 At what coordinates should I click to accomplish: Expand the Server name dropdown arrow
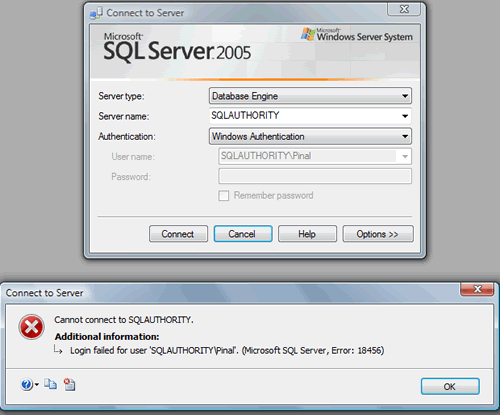click(x=405, y=116)
